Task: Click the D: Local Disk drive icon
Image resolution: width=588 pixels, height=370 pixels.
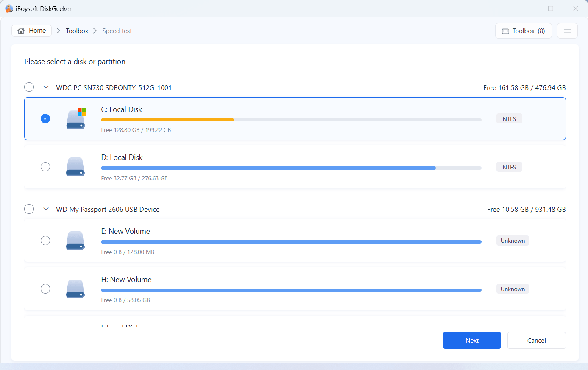Action: click(x=75, y=167)
